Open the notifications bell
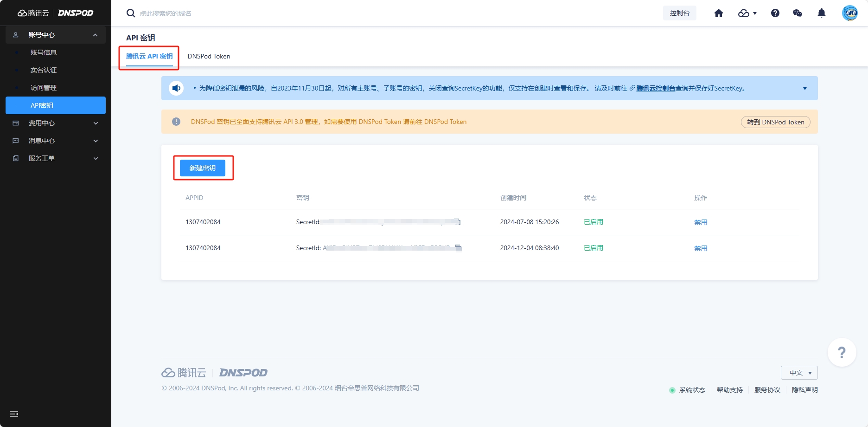Screen dimensions: 868x427 (821, 13)
